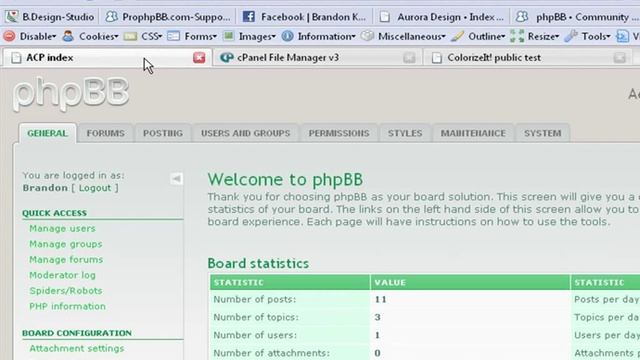
Task: Click the 'Board statistics' heading
Action: click(x=258, y=263)
